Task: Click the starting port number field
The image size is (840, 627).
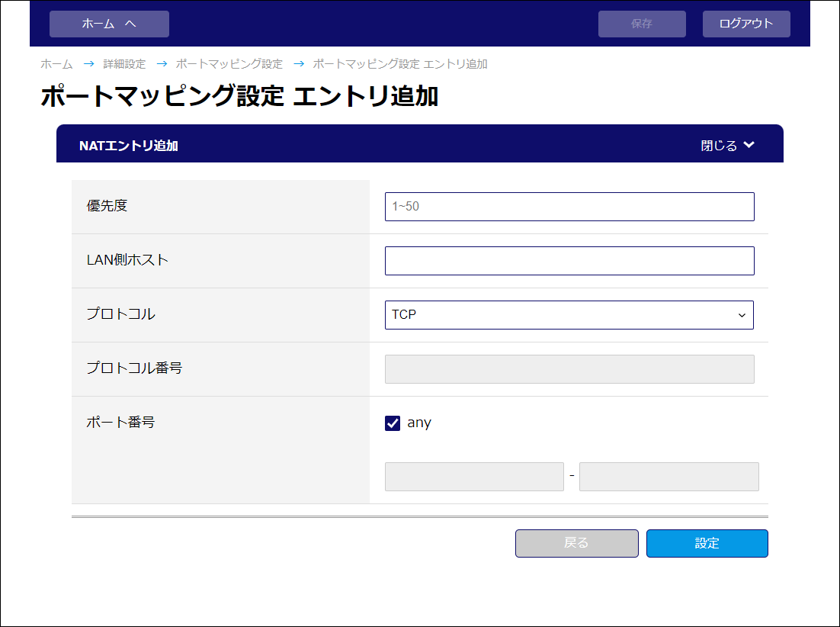Action: (474, 477)
